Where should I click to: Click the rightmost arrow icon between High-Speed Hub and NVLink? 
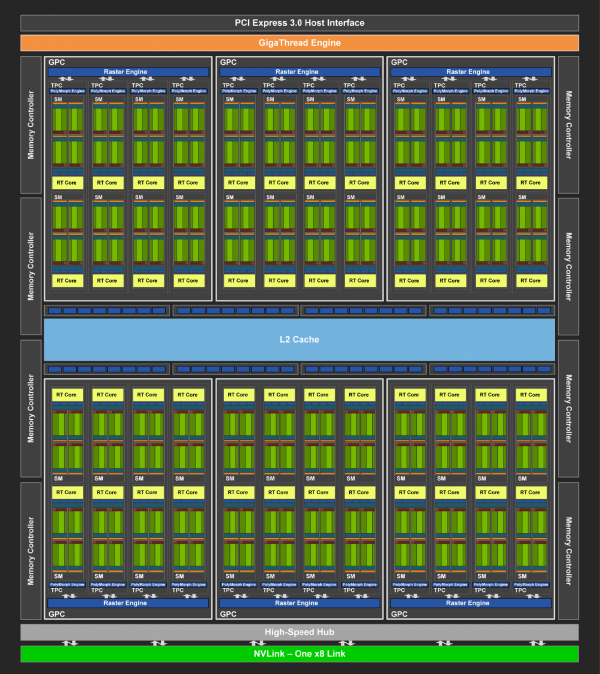click(x=537, y=643)
